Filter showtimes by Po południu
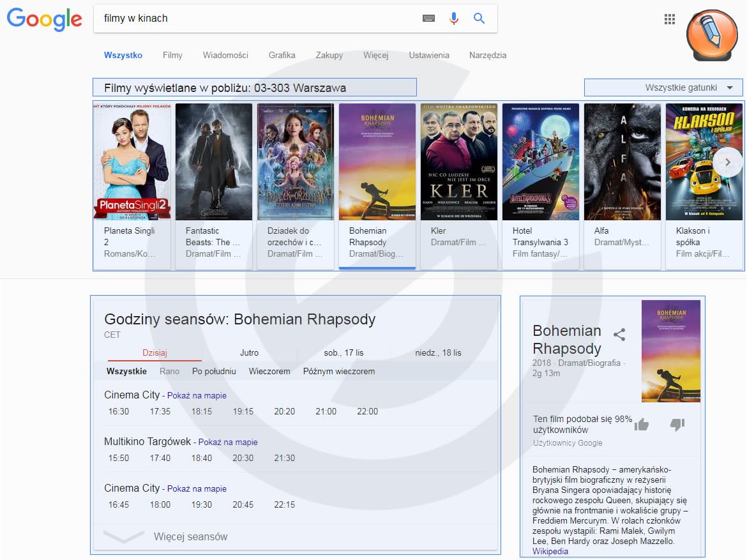The image size is (747, 560). pos(214,371)
